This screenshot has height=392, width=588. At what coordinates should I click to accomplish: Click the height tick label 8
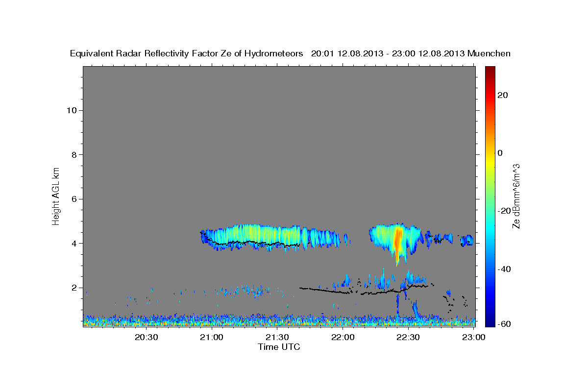click(x=74, y=155)
